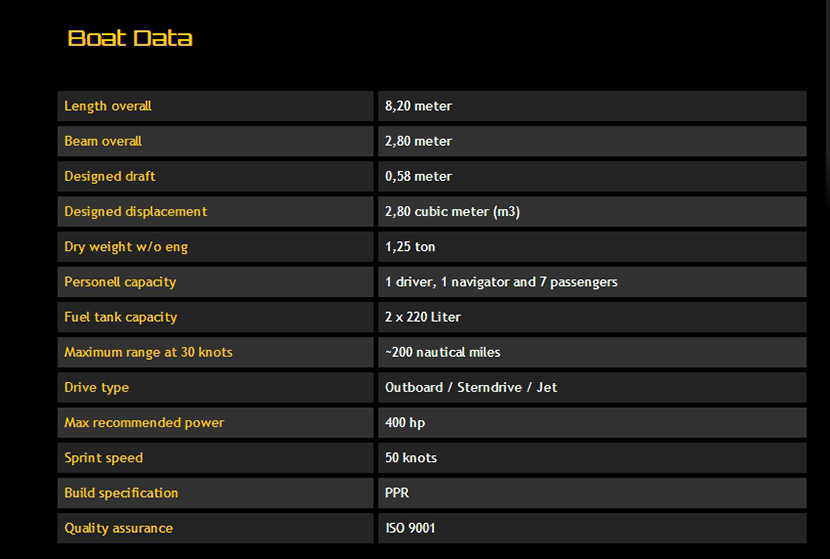Select the 2,80 cubic meter value
830x559 pixels.
[x=452, y=211]
